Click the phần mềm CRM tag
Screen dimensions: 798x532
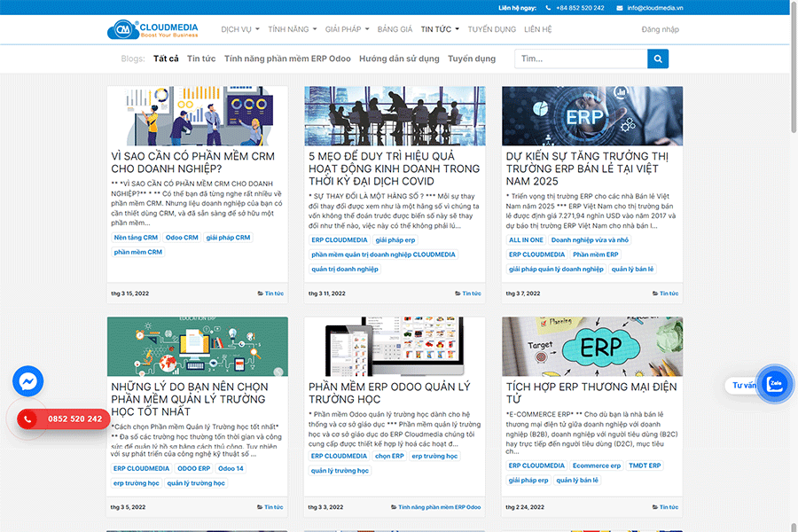[138, 252]
